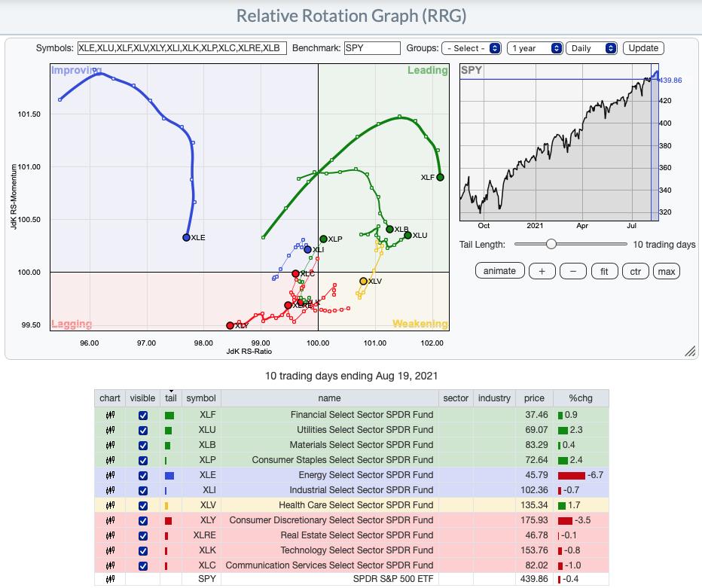Sort table by name column header
Screen dimensions: 702x588
[x=329, y=398]
